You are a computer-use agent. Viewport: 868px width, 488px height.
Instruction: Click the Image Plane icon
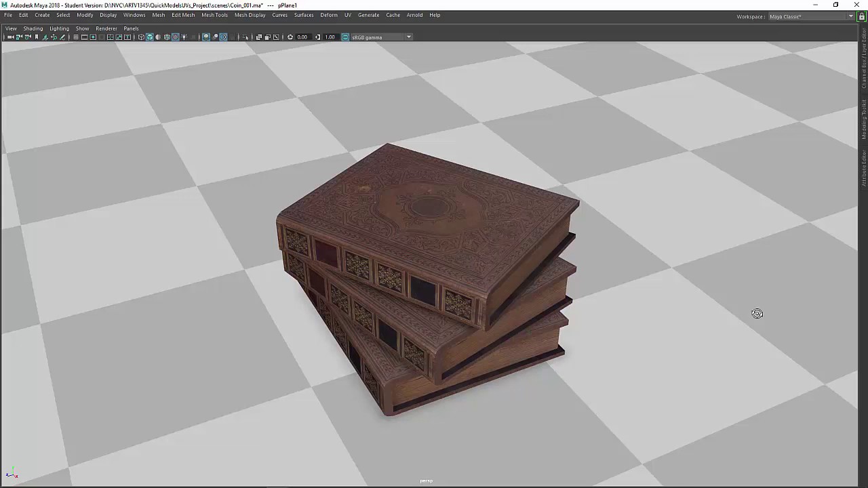point(45,37)
